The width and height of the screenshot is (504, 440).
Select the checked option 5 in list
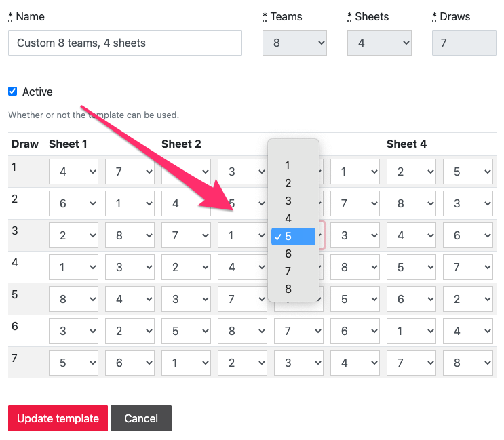pos(293,237)
